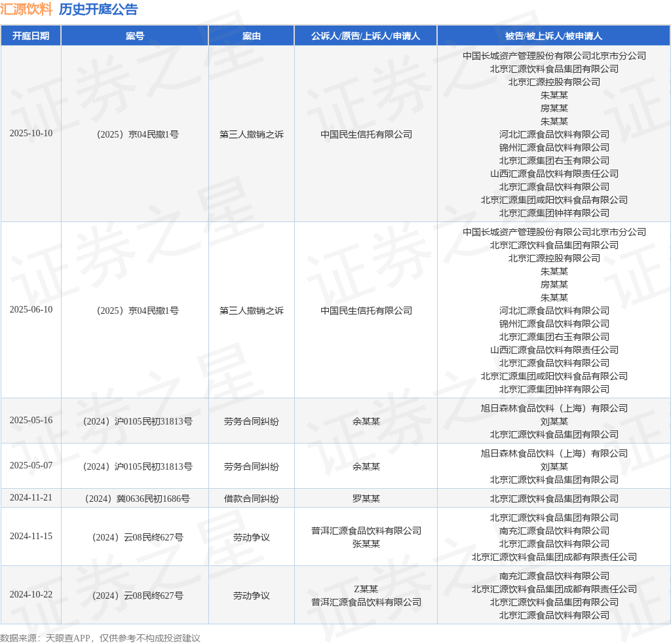
Task: Click the date 2025-06-10
Action: pos(31,309)
